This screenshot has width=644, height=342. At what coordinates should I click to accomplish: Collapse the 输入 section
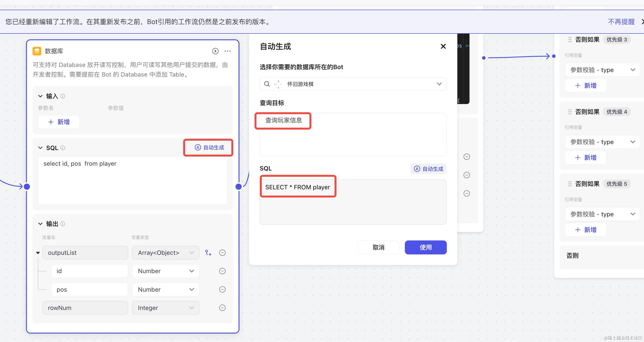[x=40, y=96]
